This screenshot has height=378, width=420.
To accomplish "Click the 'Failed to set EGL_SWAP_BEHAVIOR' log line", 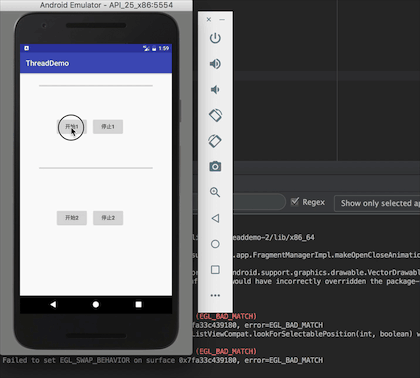I will [163, 360].
